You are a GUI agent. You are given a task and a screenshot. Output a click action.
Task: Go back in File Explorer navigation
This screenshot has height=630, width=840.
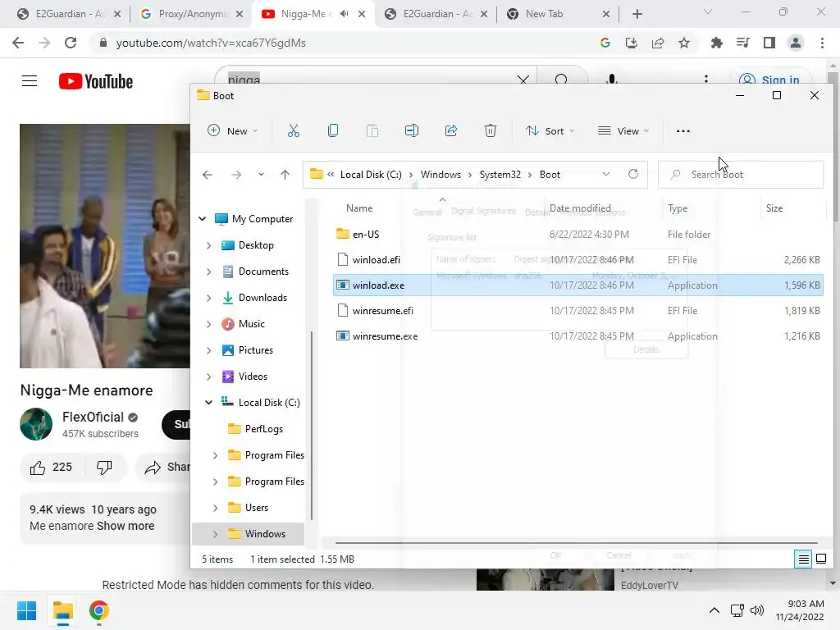[208, 175]
